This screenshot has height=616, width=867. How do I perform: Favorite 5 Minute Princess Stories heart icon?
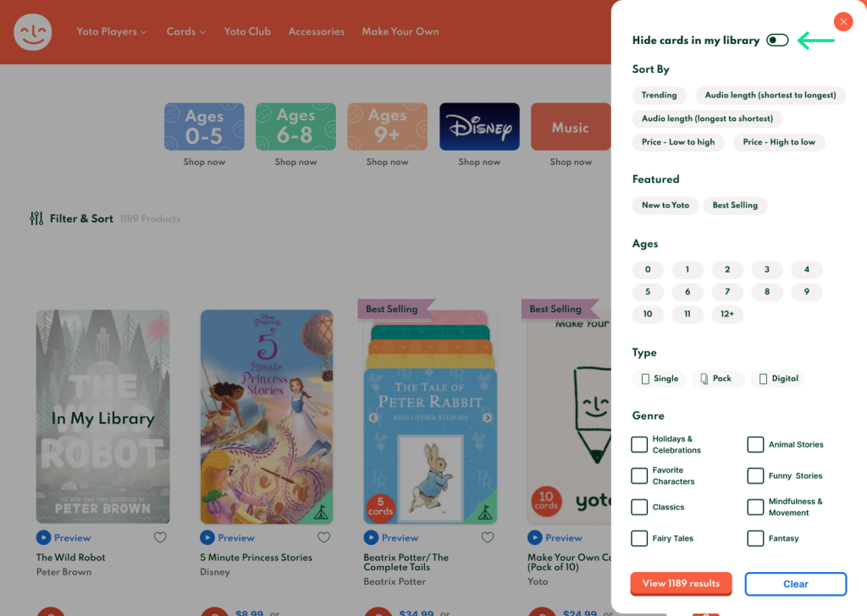coord(324,537)
